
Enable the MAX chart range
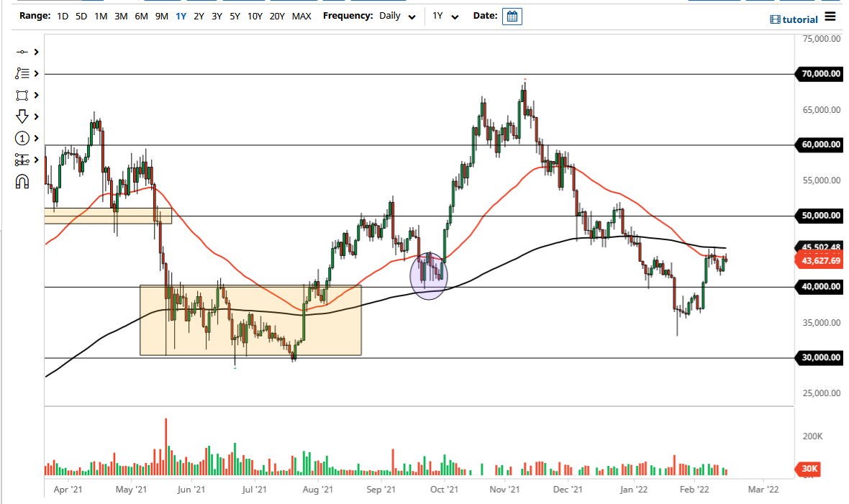pyautogui.click(x=302, y=14)
